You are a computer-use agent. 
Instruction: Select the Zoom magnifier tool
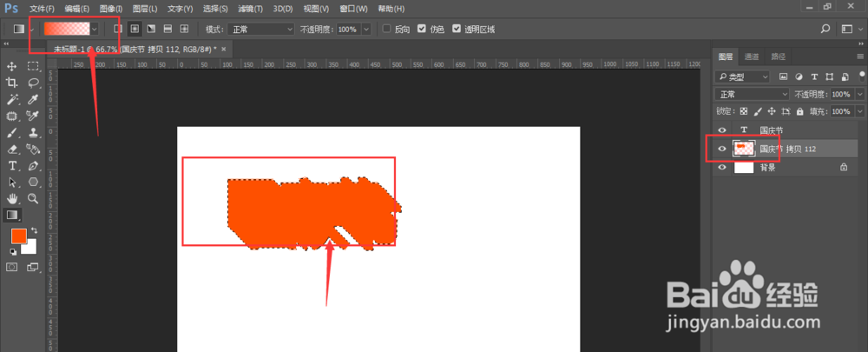coord(33,198)
